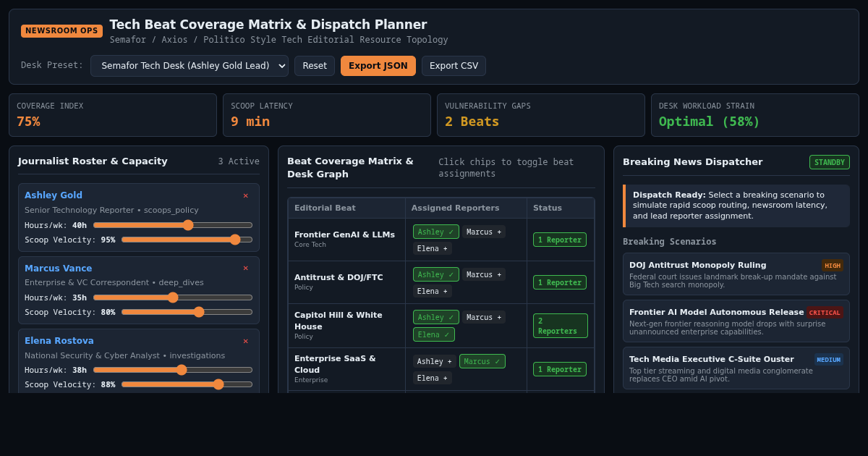Click Antitrust & DOJ/FTC beat name
Screen dimensions: 868x456
(x=339, y=277)
